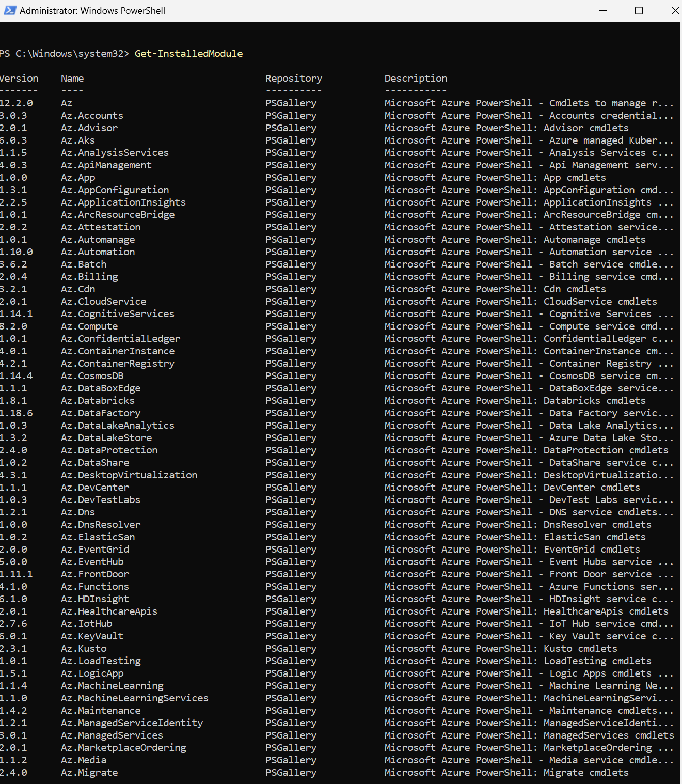Select the "Az.Compute" module name
The image size is (682, 784).
coord(89,326)
